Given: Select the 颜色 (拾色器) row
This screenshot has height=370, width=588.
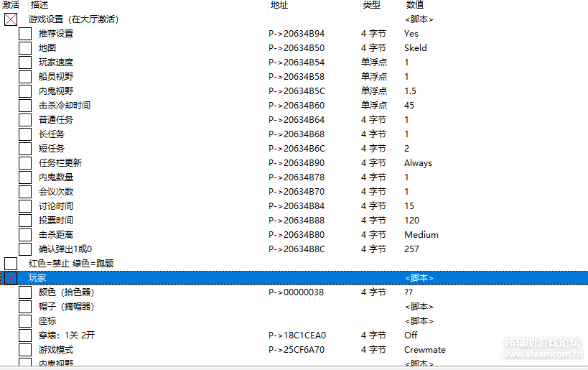Looking at the screenshot, I should point(66,292).
